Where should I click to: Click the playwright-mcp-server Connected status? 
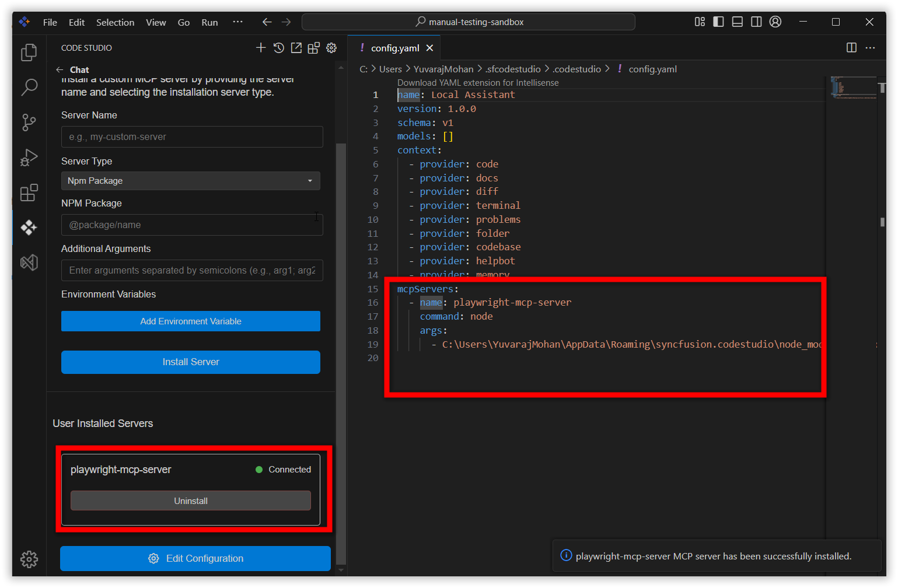(x=284, y=470)
